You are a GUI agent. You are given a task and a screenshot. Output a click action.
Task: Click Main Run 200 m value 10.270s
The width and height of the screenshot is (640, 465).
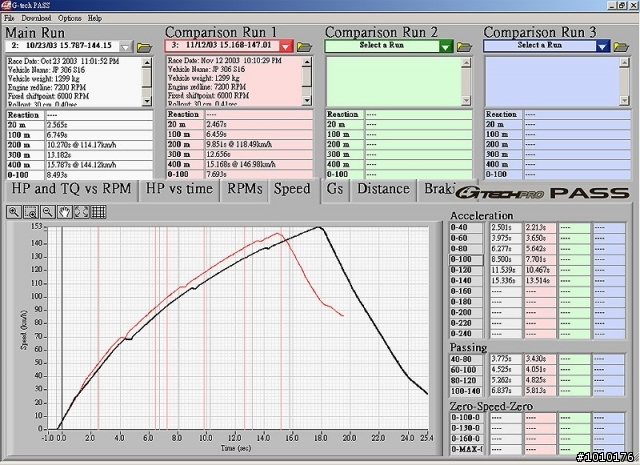point(99,145)
